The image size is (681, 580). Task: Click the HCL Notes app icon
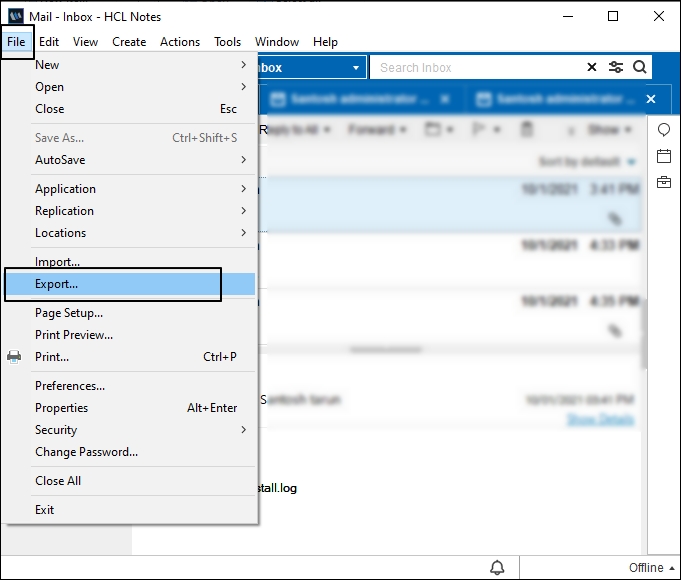pos(16,17)
